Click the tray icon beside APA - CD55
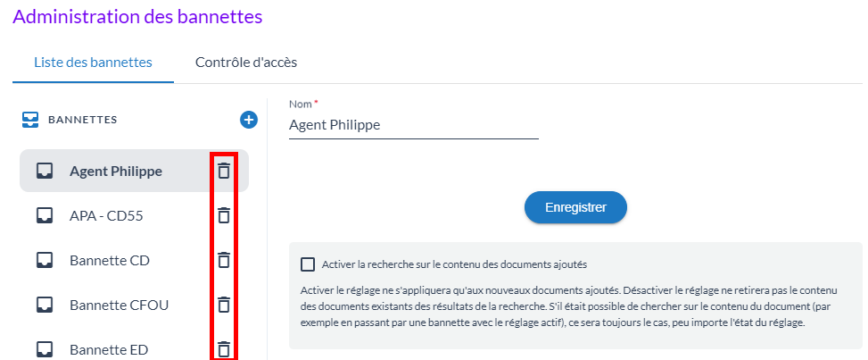Viewport: 868px width, 360px height. click(45, 215)
